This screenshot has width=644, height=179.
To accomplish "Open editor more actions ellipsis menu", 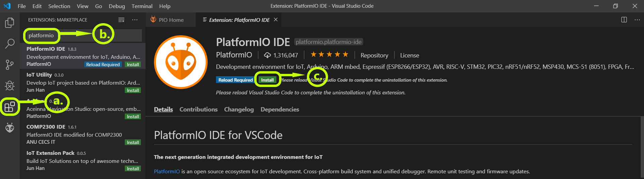I will [x=637, y=20].
